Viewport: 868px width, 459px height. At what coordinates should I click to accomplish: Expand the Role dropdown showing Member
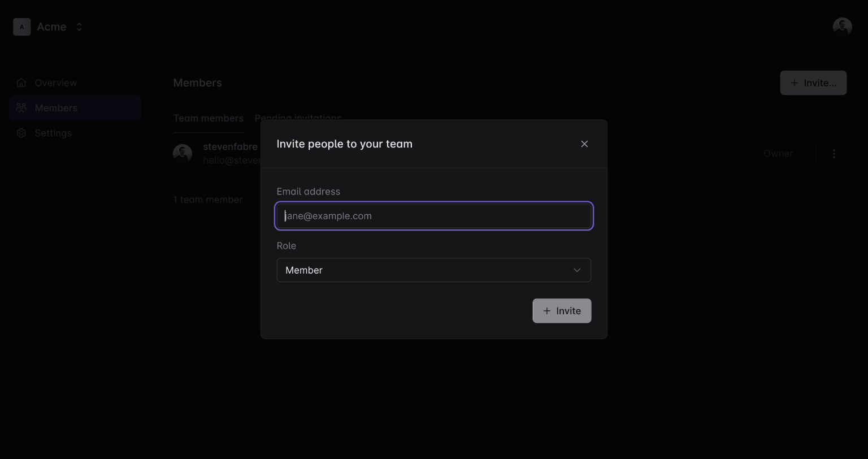433,270
